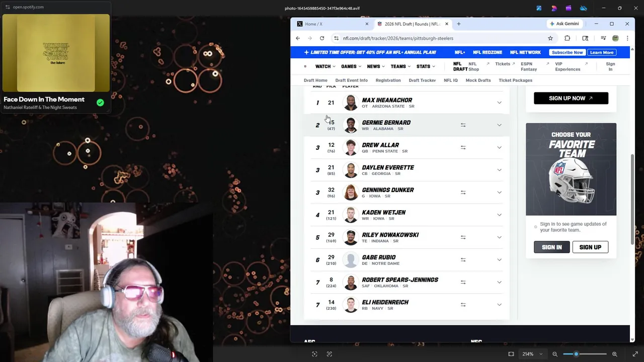
Task: Switch to the Home / X browser tab
Action: coord(332,24)
